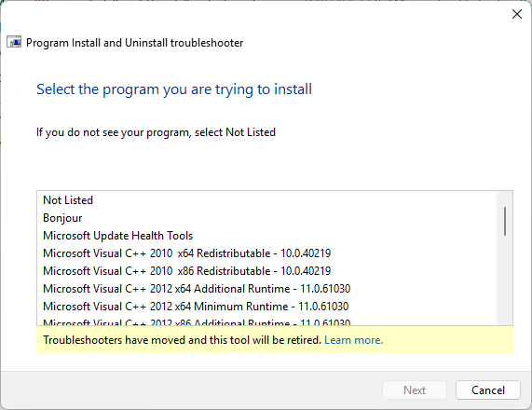Select "Not Listed" in the program list

[x=266, y=200]
